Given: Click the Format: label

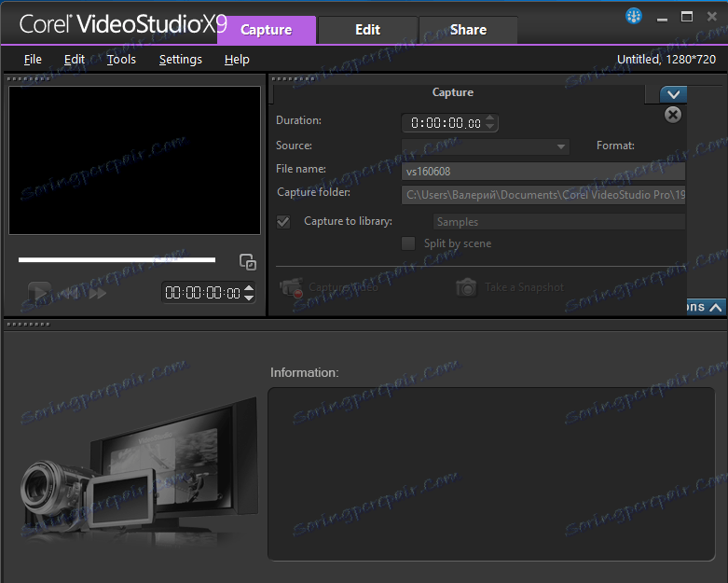Looking at the screenshot, I should tap(615, 146).
